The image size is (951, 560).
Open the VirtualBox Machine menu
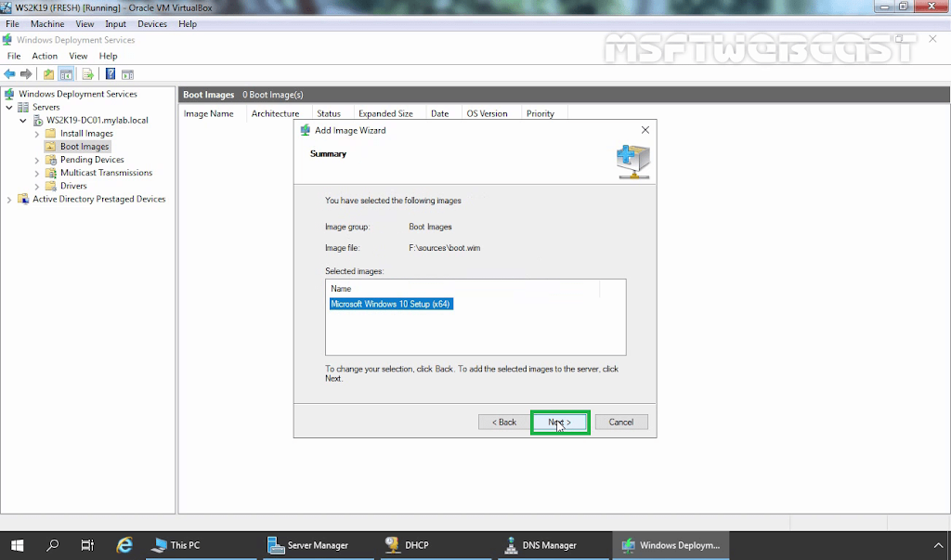tap(47, 23)
